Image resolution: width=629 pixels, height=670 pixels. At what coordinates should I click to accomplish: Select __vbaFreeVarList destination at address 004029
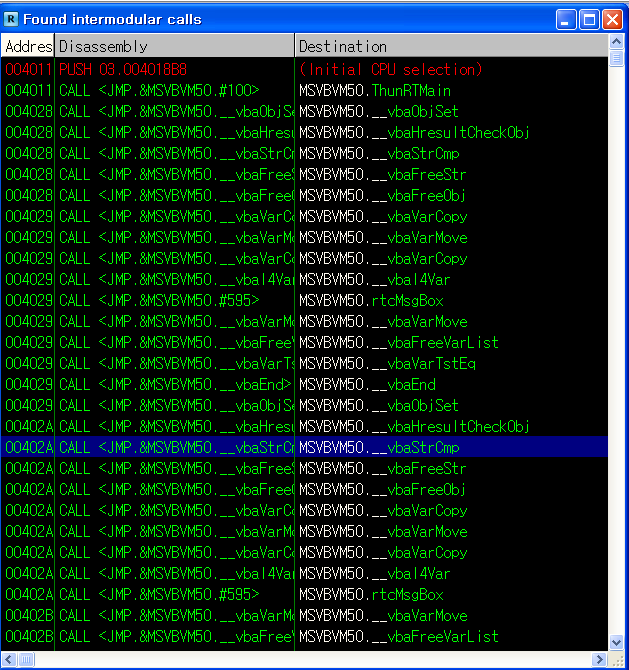pyautogui.click(x=399, y=342)
